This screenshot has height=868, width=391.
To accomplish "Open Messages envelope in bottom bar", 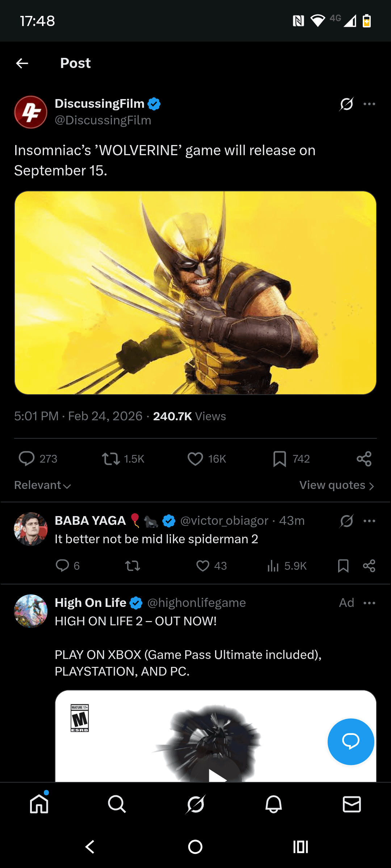I will click(x=352, y=804).
